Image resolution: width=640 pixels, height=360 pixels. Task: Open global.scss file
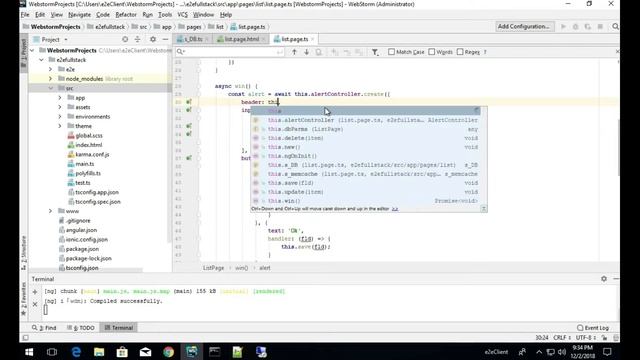click(x=89, y=136)
